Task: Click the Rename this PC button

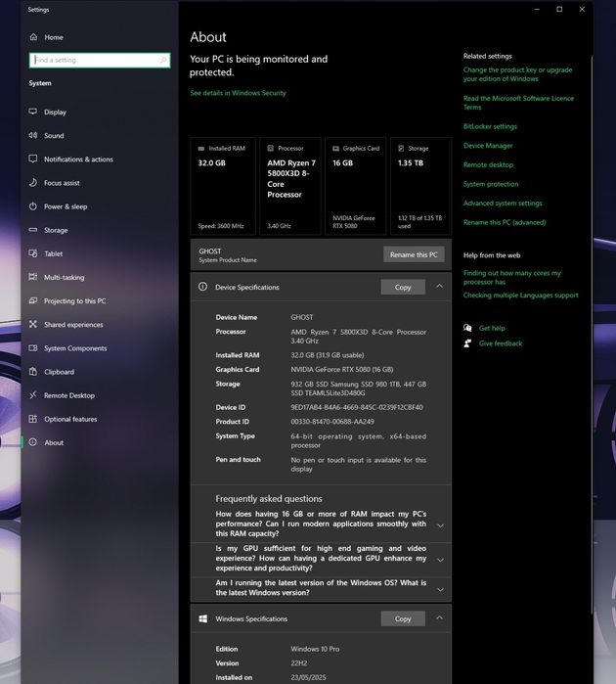Action: 414,254
